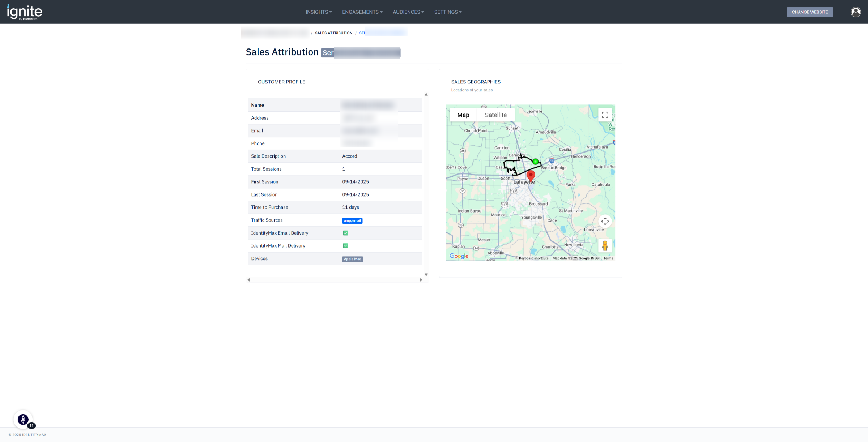Expand the Insights dropdown menu
The height and width of the screenshot is (442, 868).
pyautogui.click(x=319, y=12)
